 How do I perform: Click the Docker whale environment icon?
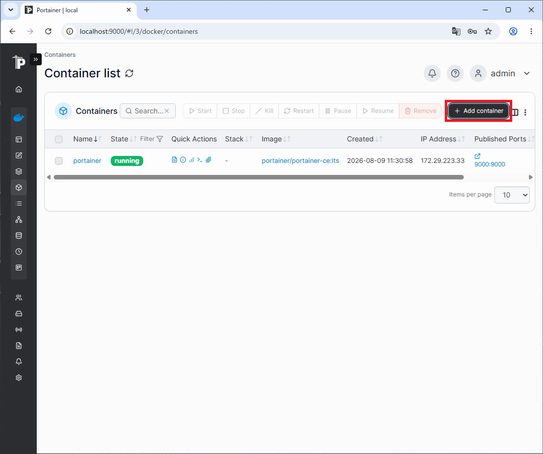point(18,118)
